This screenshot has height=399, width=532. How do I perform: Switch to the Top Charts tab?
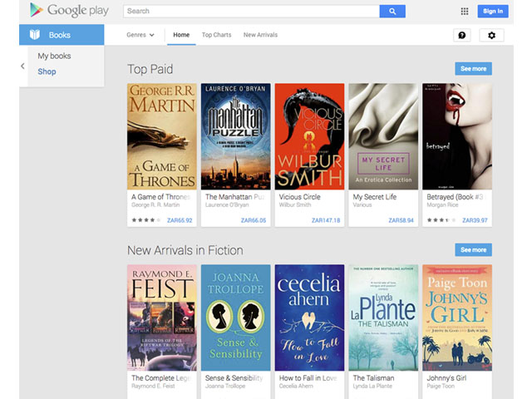(x=216, y=35)
